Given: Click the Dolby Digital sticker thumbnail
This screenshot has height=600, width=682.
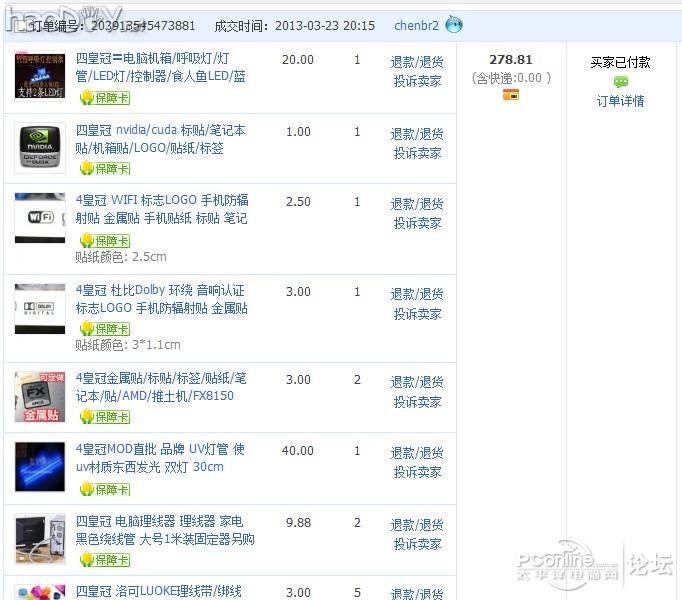Looking at the screenshot, I should coord(40,309).
